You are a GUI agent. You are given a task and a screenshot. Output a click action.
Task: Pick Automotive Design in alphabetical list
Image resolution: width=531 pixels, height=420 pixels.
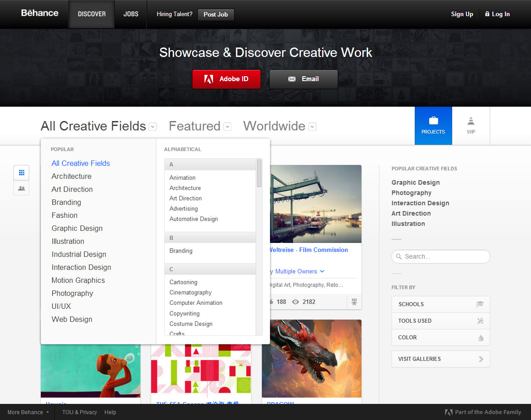point(194,219)
